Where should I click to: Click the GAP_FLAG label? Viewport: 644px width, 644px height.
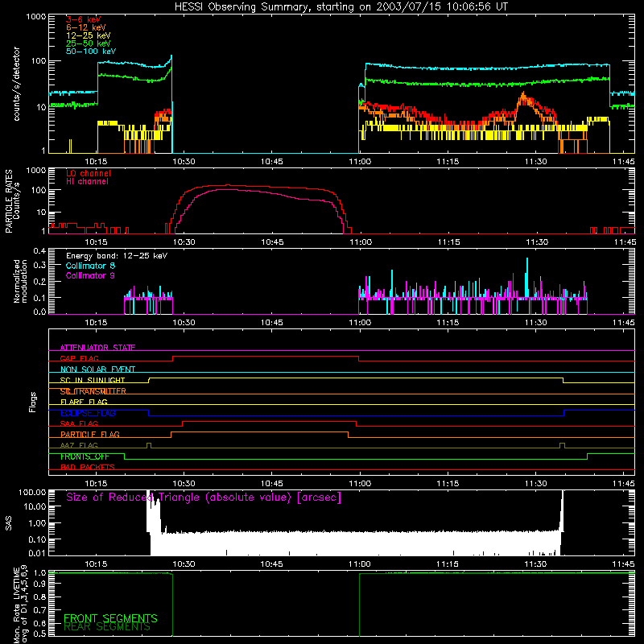coord(79,358)
